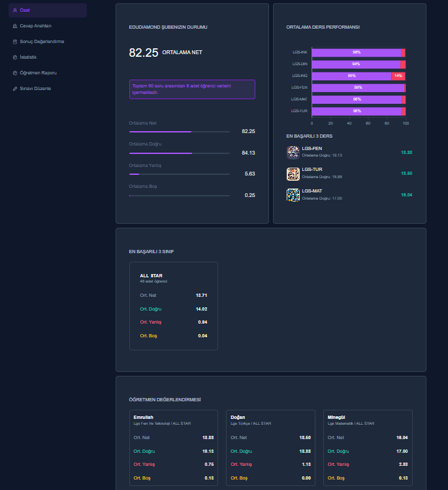Click the LGS-MAT chart bar
The image size is (448, 490).
point(357,99)
